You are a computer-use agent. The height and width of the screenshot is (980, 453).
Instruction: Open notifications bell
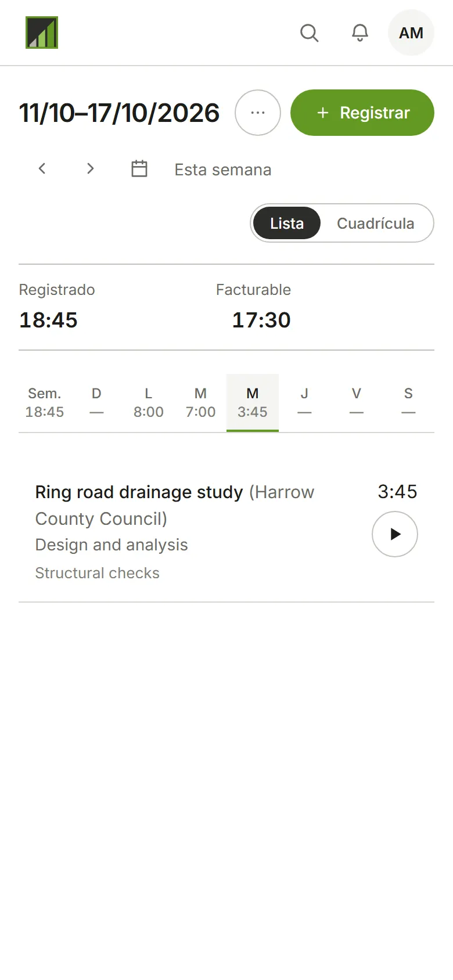[x=360, y=33]
